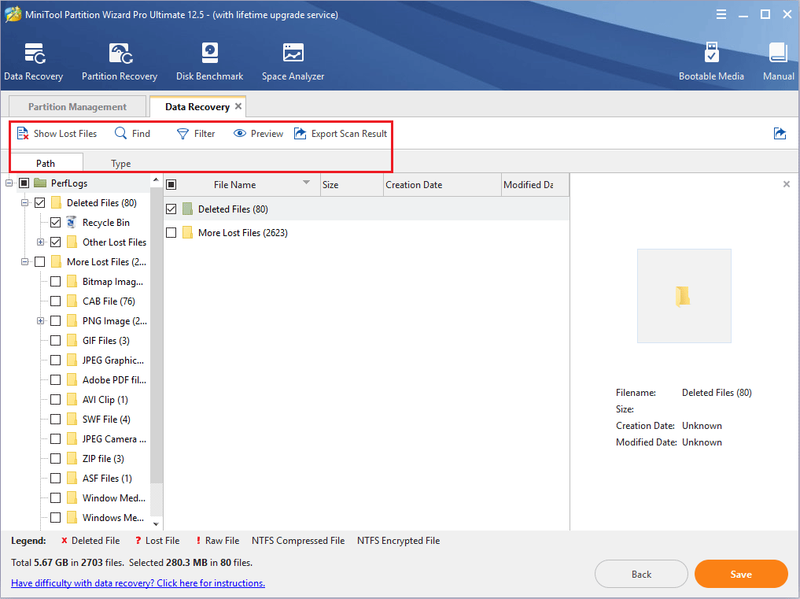Click Export Scan Result toolbar button

340,134
